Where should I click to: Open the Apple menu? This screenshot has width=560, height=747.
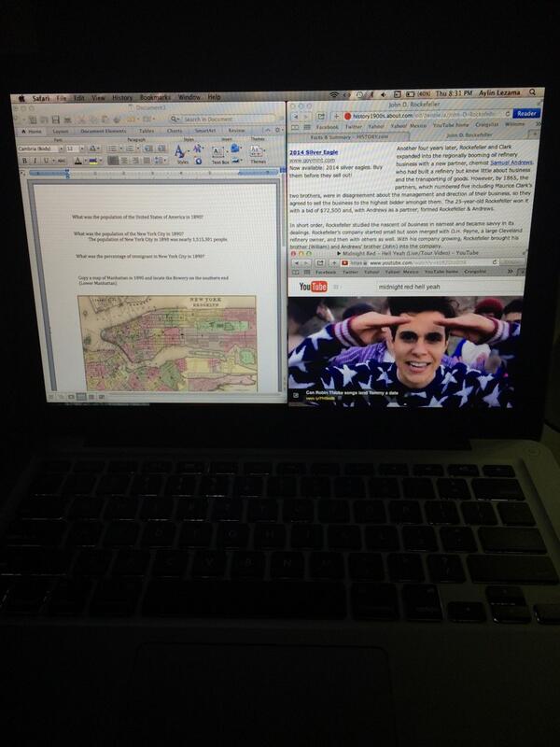(21, 99)
